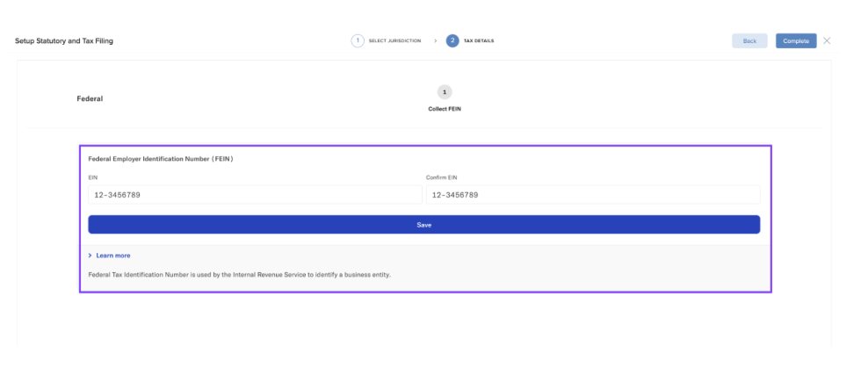Click the Confirm EIN field label
868x368 pixels.
tap(441, 177)
